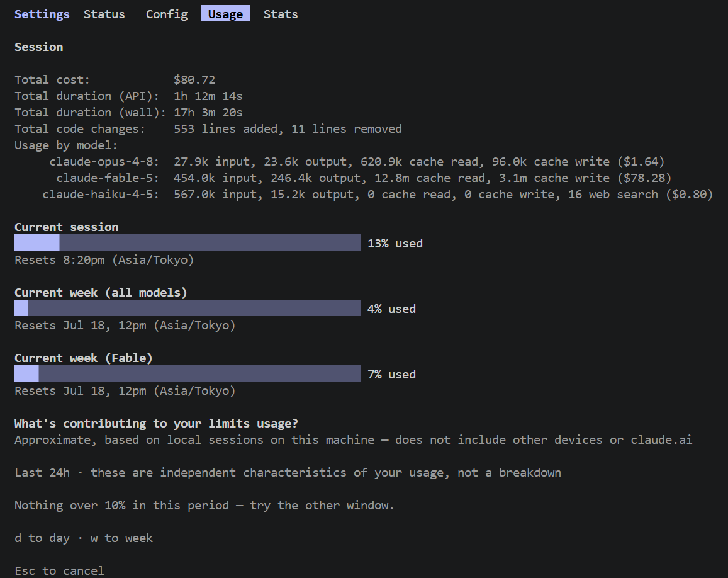Click 'Resets 8:20pm (Asia/Tokyo)' text

point(104,260)
